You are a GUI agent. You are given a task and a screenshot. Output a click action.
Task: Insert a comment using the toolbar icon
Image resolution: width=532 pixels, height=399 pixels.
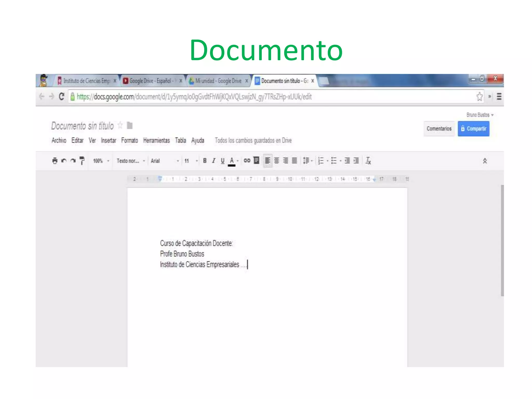point(256,161)
